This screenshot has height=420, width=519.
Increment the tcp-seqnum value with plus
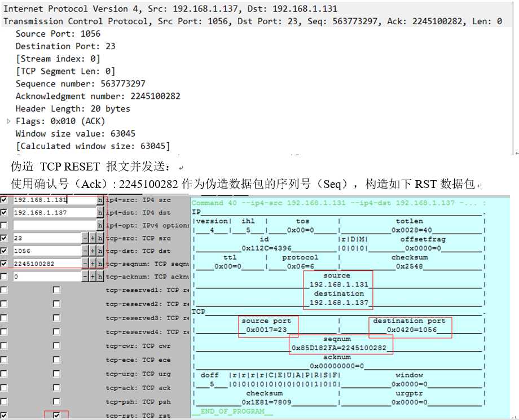click(x=93, y=264)
